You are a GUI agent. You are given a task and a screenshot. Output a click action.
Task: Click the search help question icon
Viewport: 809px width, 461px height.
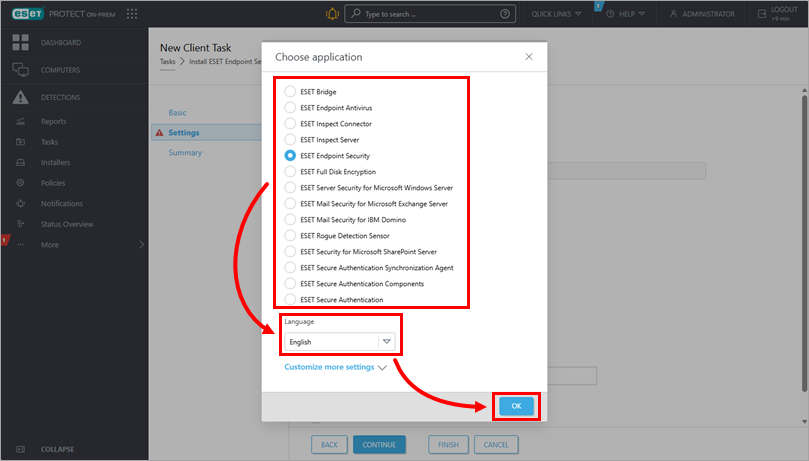(x=505, y=14)
